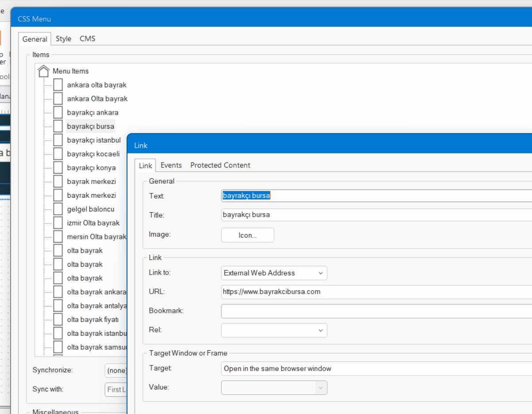Click the page icon beside gelgel baloncu
Image resolution: width=532 pixels, height=414 pixels.
[58, 209]
